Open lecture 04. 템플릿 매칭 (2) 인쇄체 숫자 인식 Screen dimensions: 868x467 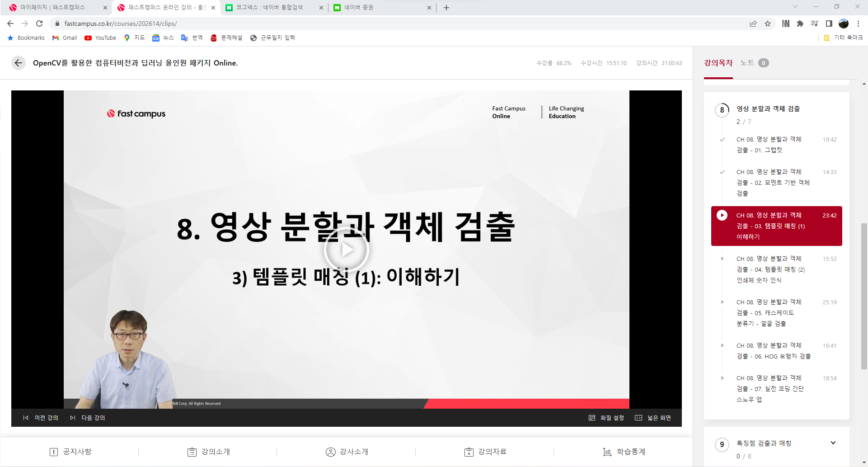(x=777, y=269)
